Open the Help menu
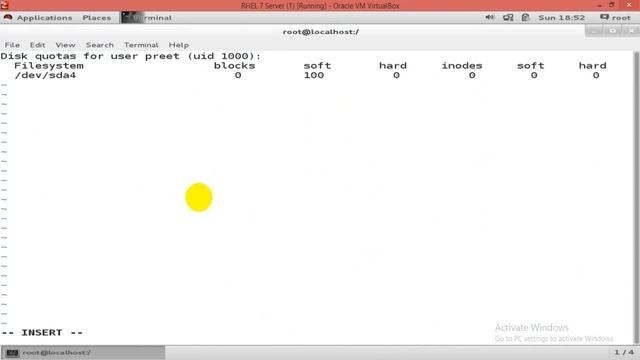The image size is (640, 360). [179, 45]
